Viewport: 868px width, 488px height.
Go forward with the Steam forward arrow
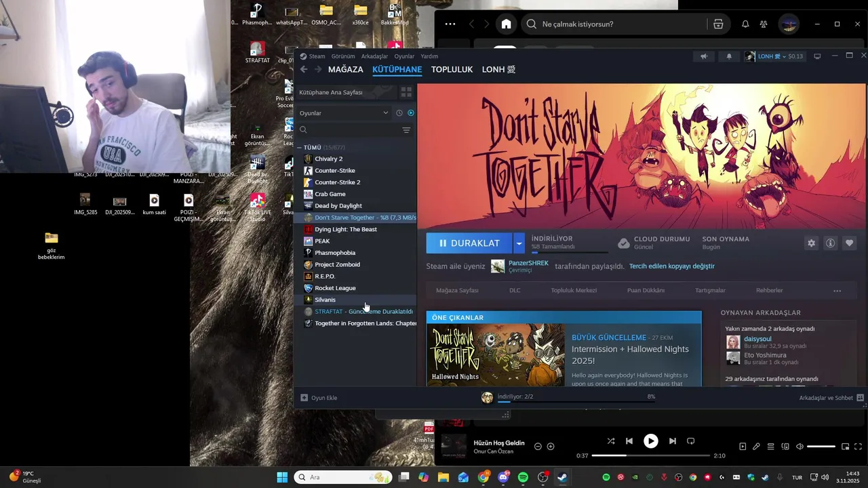pyautogui.click(x=317, y=69)
